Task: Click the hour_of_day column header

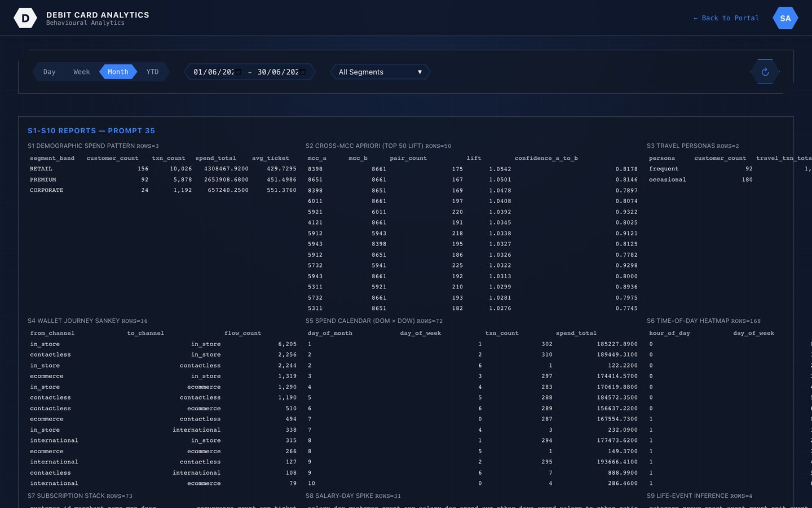Action: coord(669,333)
